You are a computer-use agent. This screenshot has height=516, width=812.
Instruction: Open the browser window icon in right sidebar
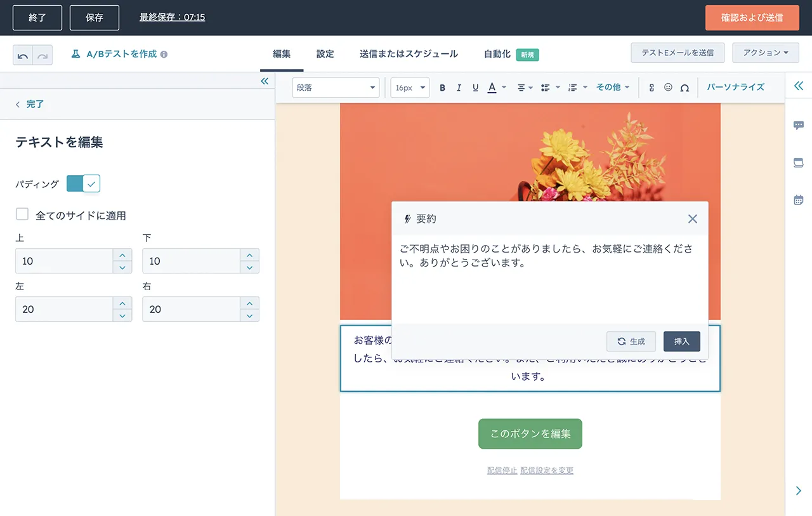pyautogui.click(x=799, y=162)
